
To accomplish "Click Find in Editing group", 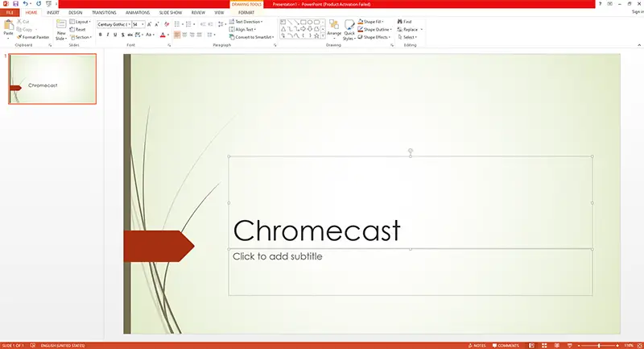I will pyautogui.click(x=405, y=22).
